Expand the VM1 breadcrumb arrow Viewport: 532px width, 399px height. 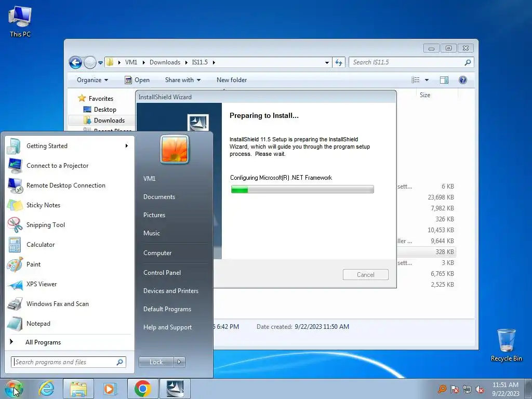click(143, 62)
